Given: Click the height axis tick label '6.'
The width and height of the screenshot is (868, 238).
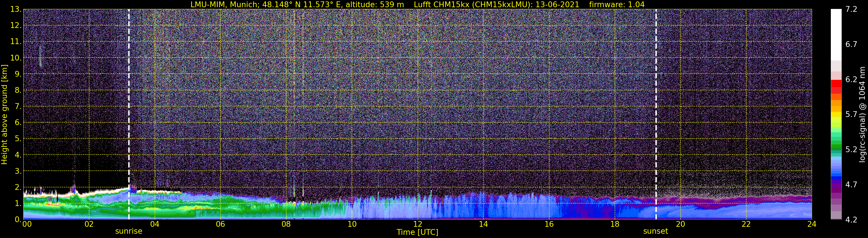Looking at the screenshot, I should [18, 122].
